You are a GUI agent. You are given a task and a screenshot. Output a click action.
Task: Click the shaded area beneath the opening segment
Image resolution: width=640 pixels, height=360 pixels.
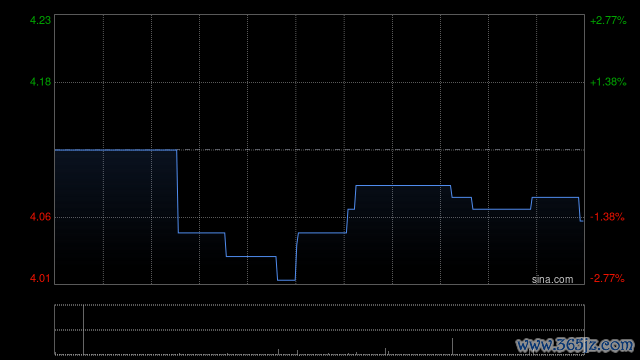(x=116, y=216)
